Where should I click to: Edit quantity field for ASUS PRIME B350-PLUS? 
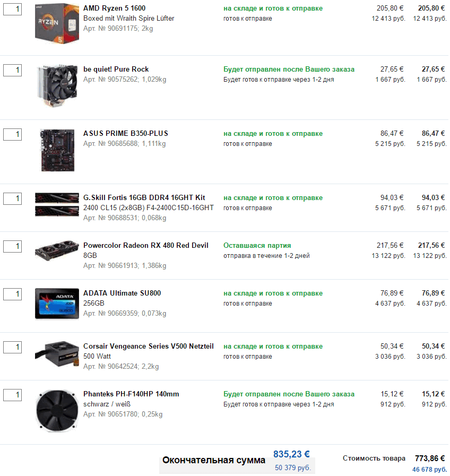pyautogui.click(x=12, y=134)
